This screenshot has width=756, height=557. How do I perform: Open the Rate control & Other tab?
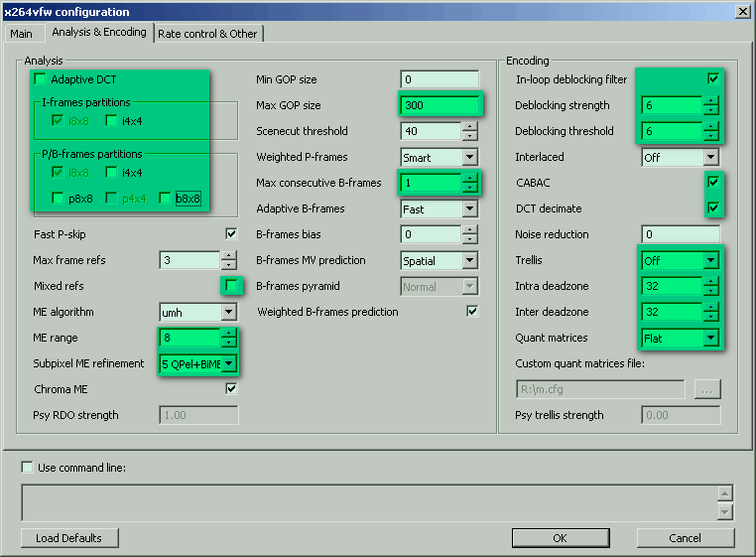pos(207,34)
